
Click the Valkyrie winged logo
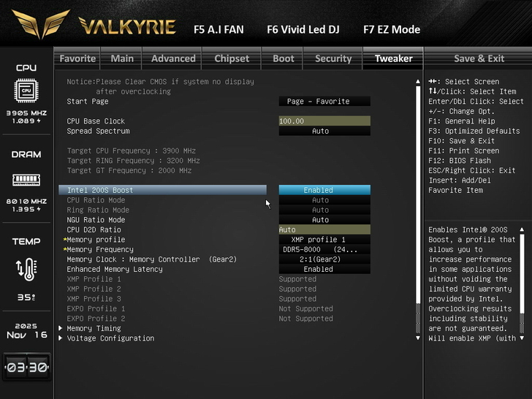[x=41, y=23]
